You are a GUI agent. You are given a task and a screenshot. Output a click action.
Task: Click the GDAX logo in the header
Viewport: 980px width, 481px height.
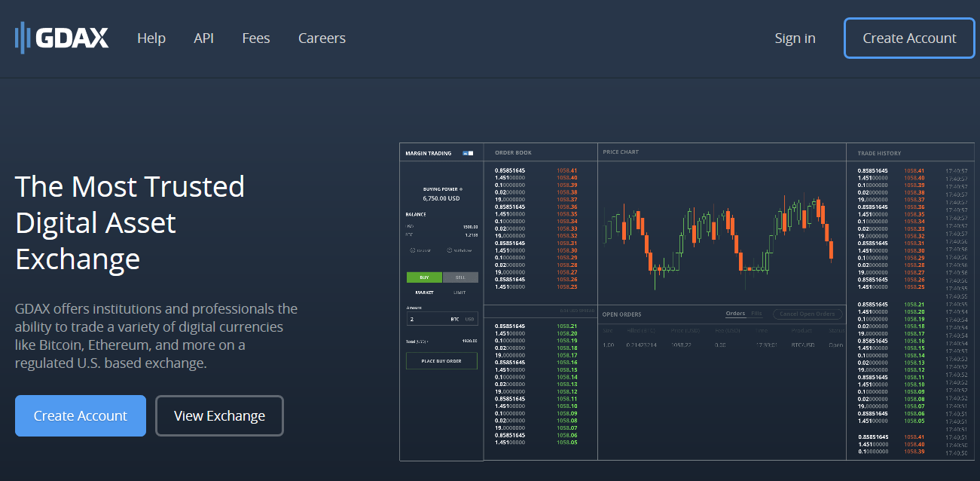coord(62,38)
